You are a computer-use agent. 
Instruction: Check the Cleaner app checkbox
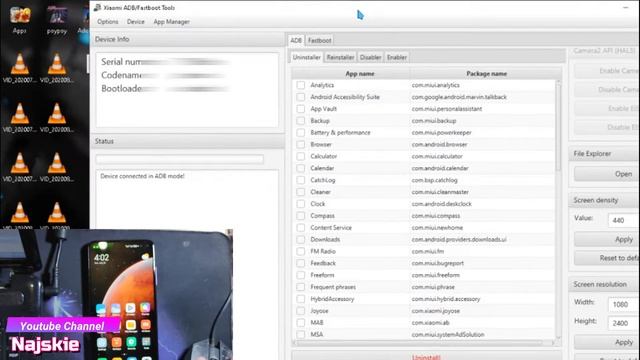pos(301,191)
